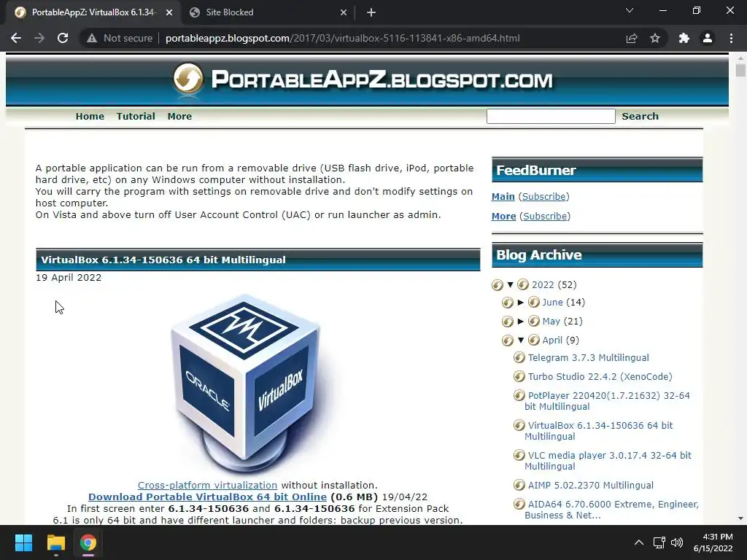Collapse the 2022 archive arrow
Image resolution: width=747 pixels, height=560 pixels.
(510, 285)
